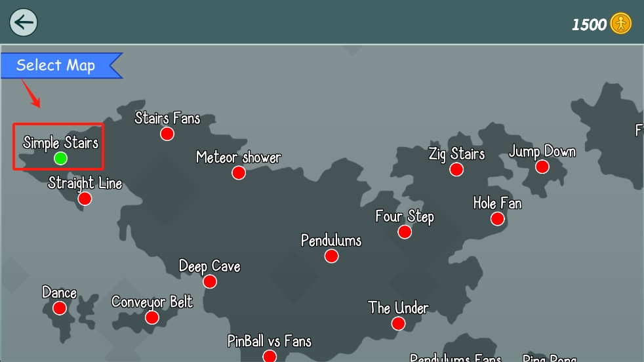Select the green Simple Stairs map dot

tap(60, 158)
